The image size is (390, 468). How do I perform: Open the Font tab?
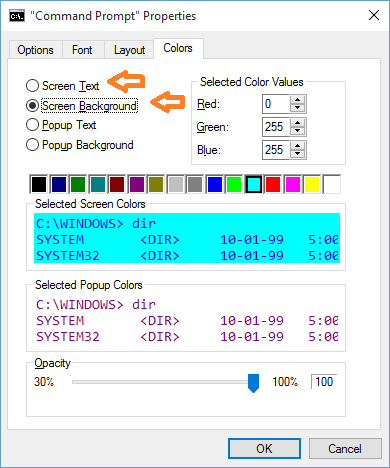pos(82,50)
